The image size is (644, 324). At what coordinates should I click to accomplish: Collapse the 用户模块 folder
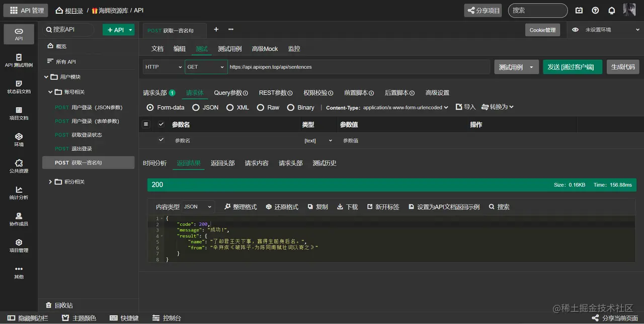tap(46, 77)
